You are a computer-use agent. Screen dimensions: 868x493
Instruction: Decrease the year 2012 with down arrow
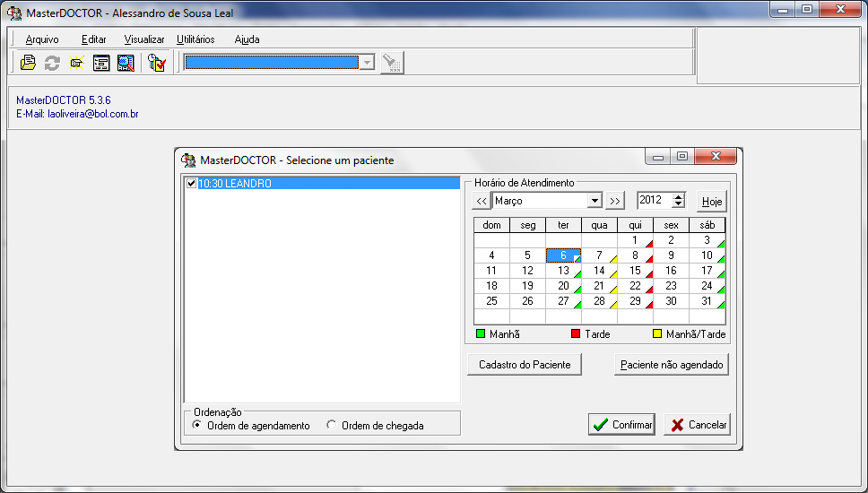pos(679,204)
